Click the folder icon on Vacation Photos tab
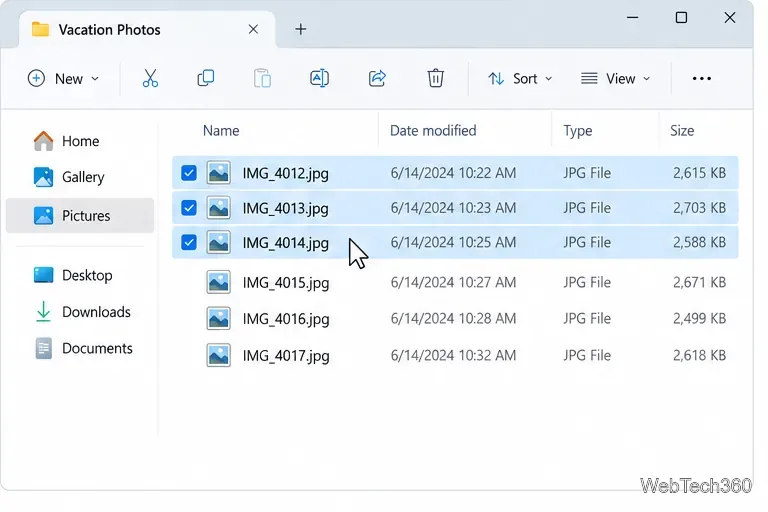 (40, 29)
